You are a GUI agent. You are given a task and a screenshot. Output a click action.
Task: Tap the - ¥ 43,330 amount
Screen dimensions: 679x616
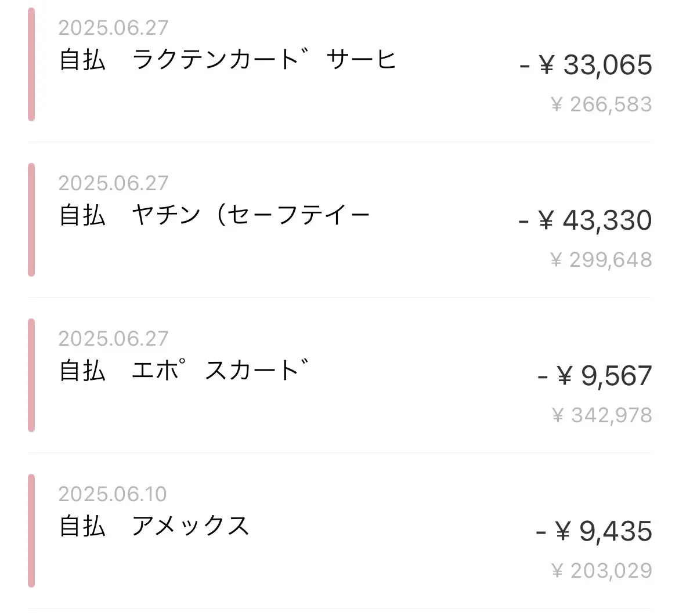coord(585,220)
